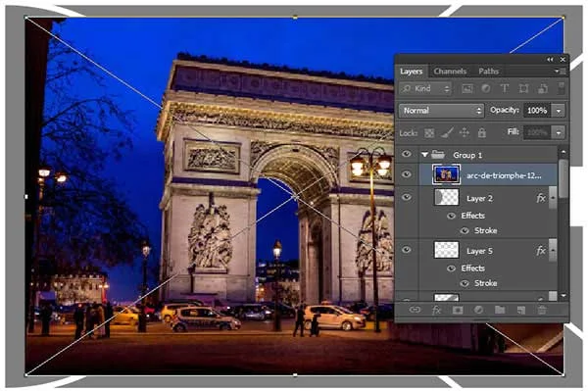Select the Layer 5 name

(479, 251)
